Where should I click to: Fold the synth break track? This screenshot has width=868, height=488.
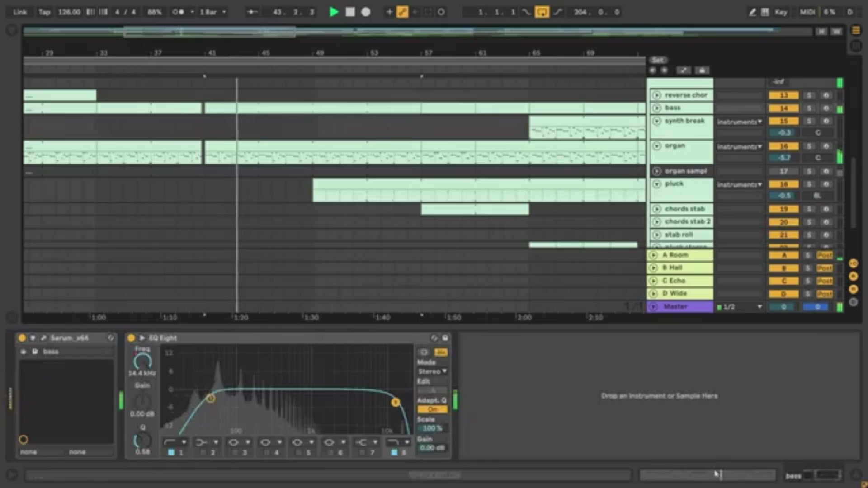(656, 121)
